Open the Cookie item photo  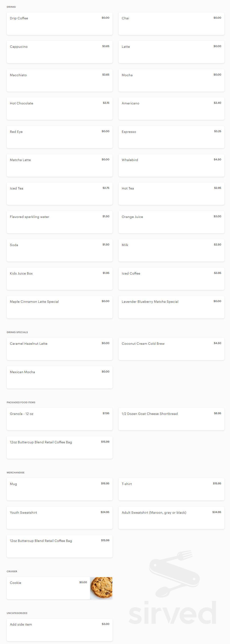101,588
